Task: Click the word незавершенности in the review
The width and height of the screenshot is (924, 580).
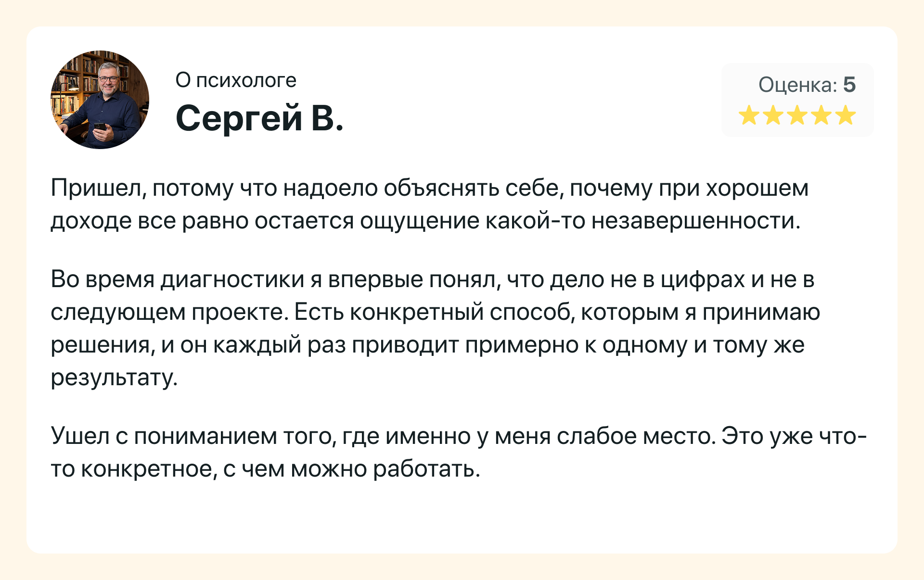Action: coord(695,221)
